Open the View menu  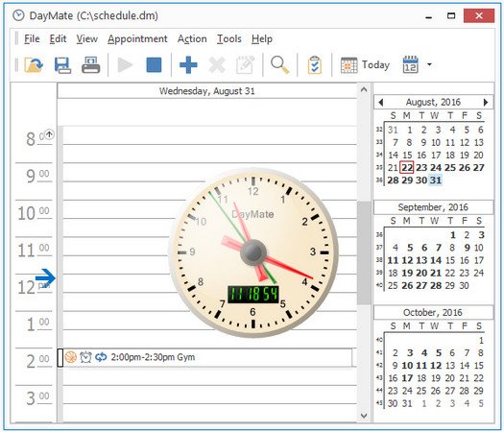[86, 39]
